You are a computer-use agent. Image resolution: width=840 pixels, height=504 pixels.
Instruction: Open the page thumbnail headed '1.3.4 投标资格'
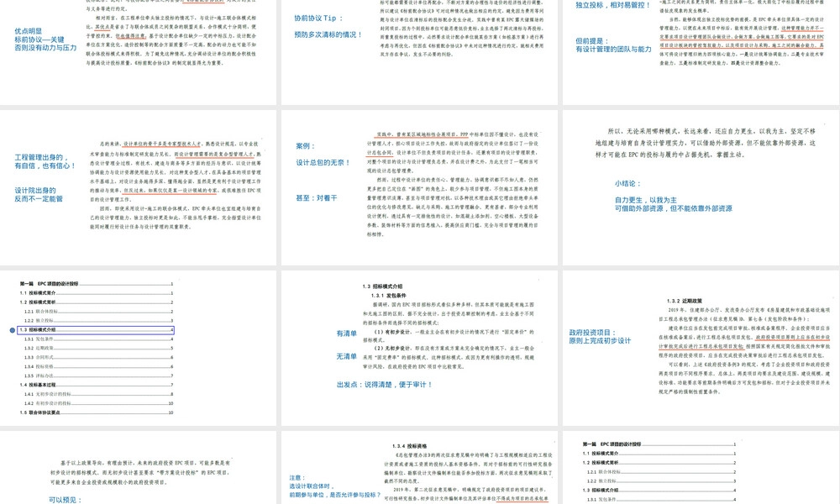[419, 468]
